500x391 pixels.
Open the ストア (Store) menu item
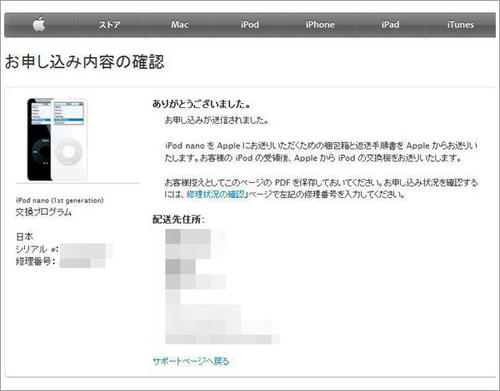(x=109, y=25)
